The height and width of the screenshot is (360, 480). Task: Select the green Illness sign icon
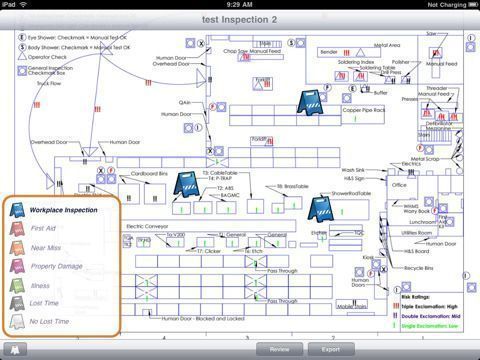pos(17,286)
